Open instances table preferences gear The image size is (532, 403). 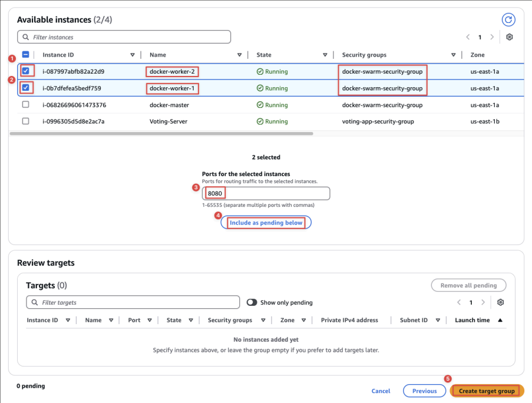coord(509,37)
